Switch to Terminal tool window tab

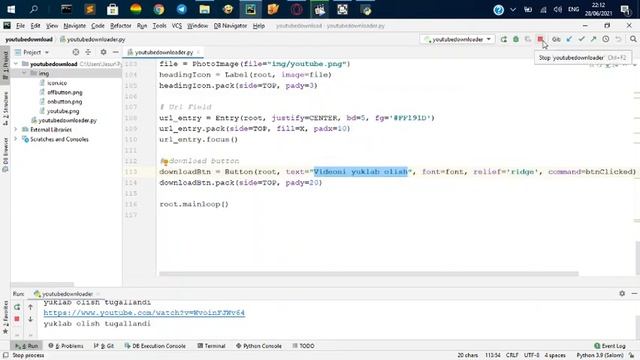click(211, 346)
